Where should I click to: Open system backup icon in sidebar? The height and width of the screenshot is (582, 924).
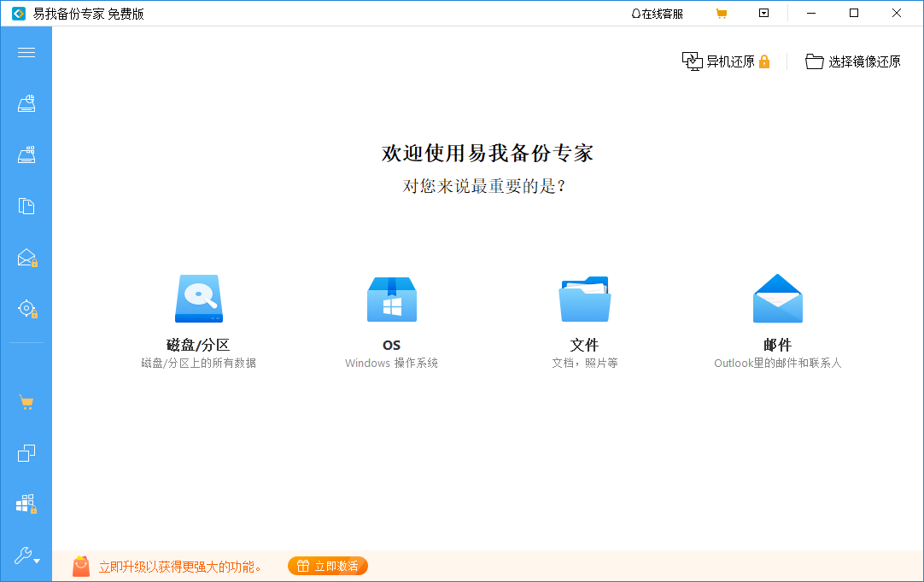(26, 155)
